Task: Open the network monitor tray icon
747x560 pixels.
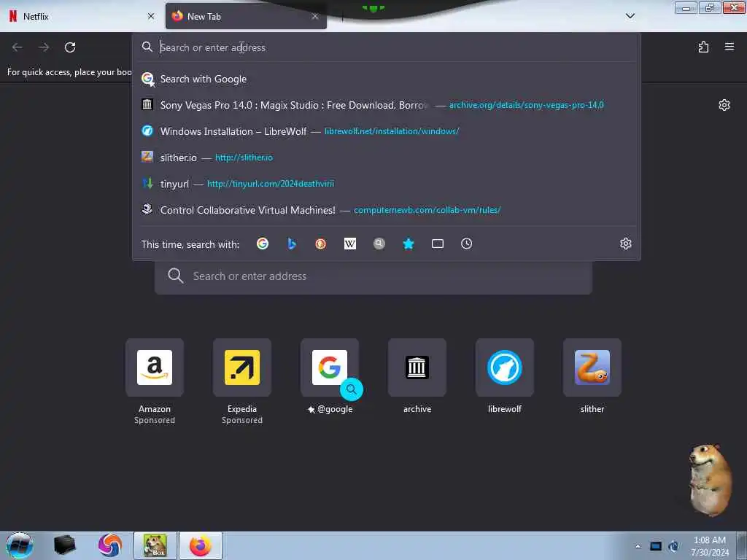Action: [656, 546]
